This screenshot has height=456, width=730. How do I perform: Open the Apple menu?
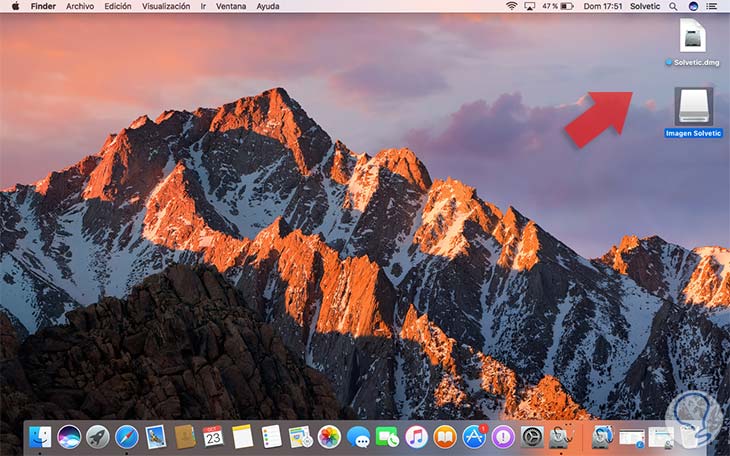[x=15, y=6]
